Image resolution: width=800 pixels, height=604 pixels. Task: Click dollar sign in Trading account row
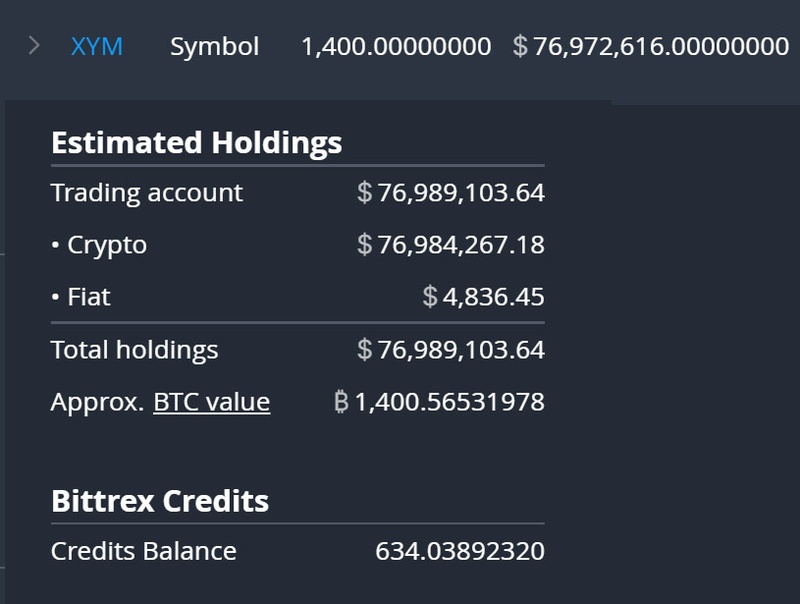coord(365,193)
